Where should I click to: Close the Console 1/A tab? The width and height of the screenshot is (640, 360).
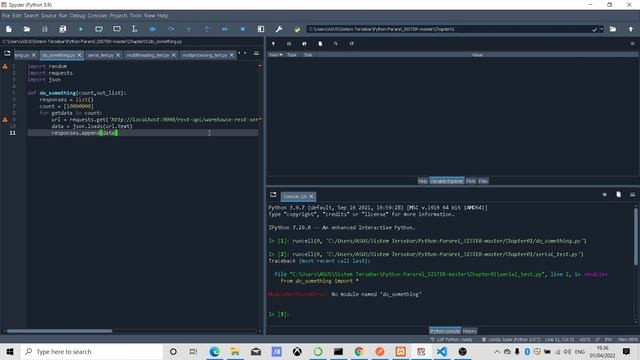311,196
